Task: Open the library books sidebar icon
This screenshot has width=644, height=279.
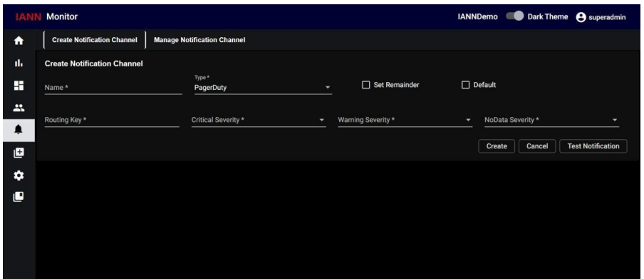Action: click(x=19, y=197)
